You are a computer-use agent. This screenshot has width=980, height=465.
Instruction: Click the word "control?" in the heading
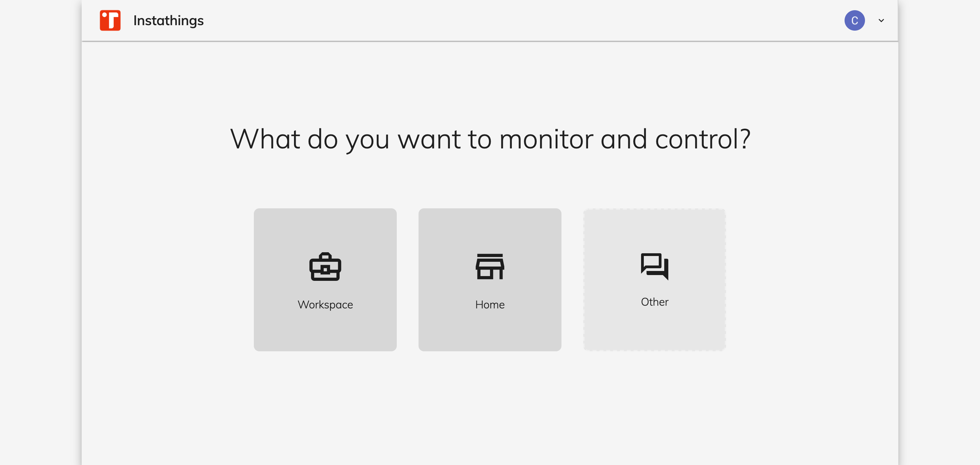pos(703,139)
